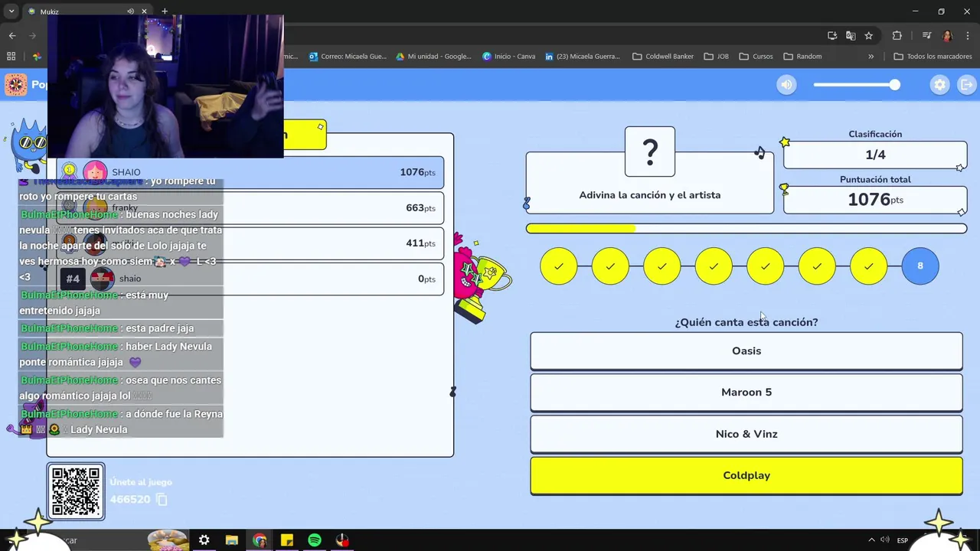Click the yellow answer-time progress bar
The width and height of the screenshot is (980, 551).
coord(746,228)
